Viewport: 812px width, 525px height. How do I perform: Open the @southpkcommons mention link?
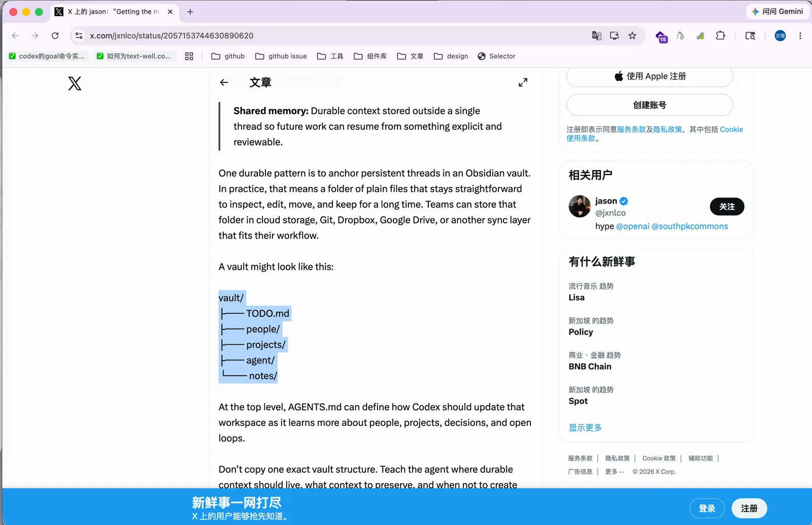(689, 226)
